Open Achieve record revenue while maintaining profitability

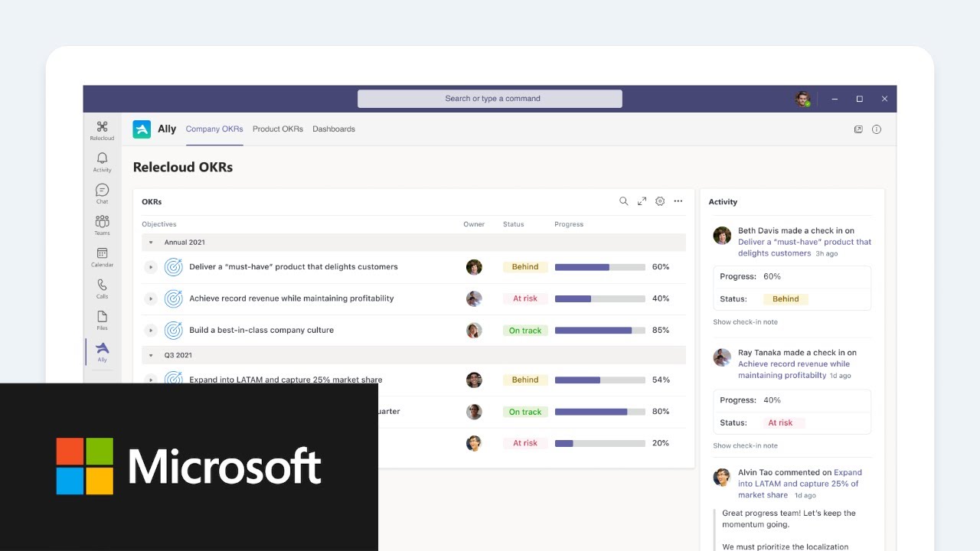point(292,298)
